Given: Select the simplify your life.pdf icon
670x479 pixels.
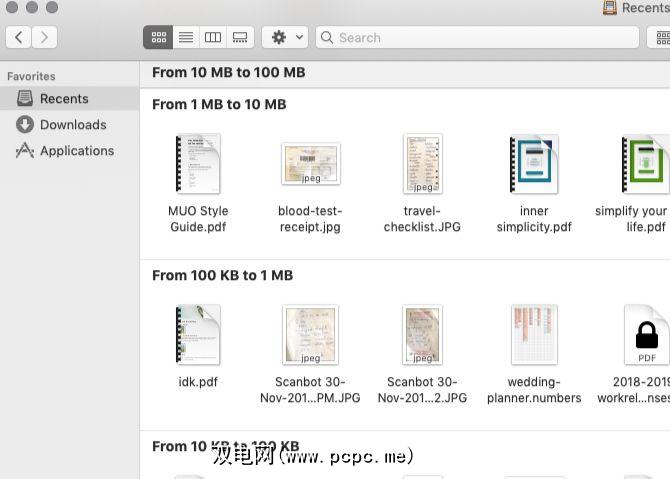Looking at the screenshot, I should pos(646,164).
